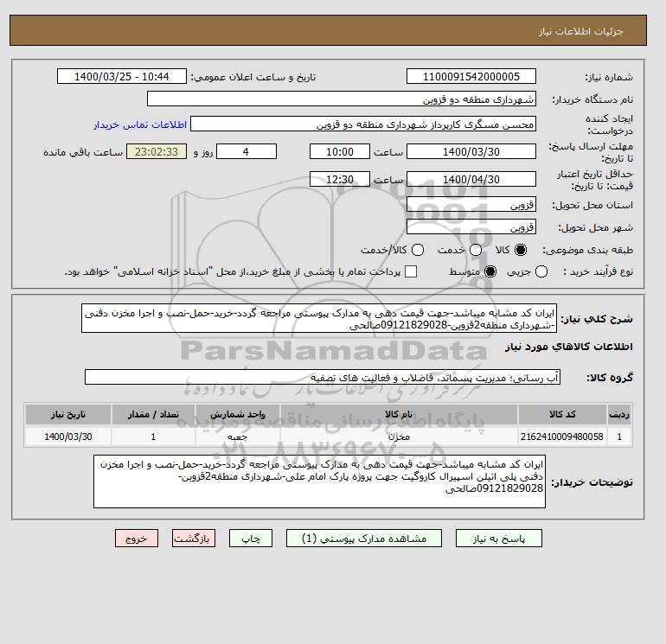Open اطلاعات تماس خریدار link
This screenshot has height=644, width=666.
coord(140,124)
